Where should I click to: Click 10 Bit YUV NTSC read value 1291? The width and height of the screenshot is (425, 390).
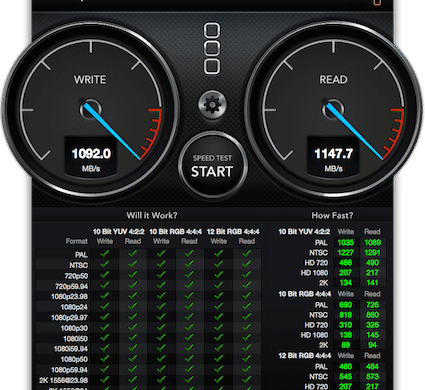click(372, 252)
